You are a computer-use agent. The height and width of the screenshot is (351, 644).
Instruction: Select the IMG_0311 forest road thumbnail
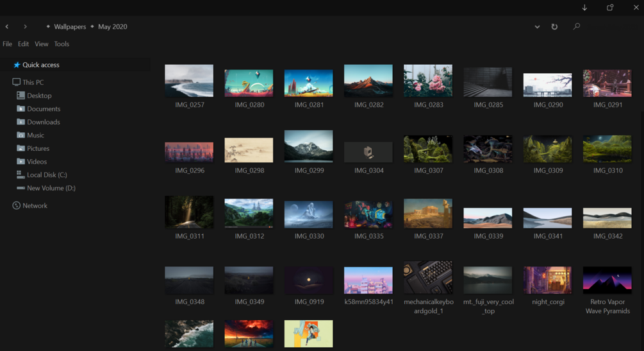189,212
